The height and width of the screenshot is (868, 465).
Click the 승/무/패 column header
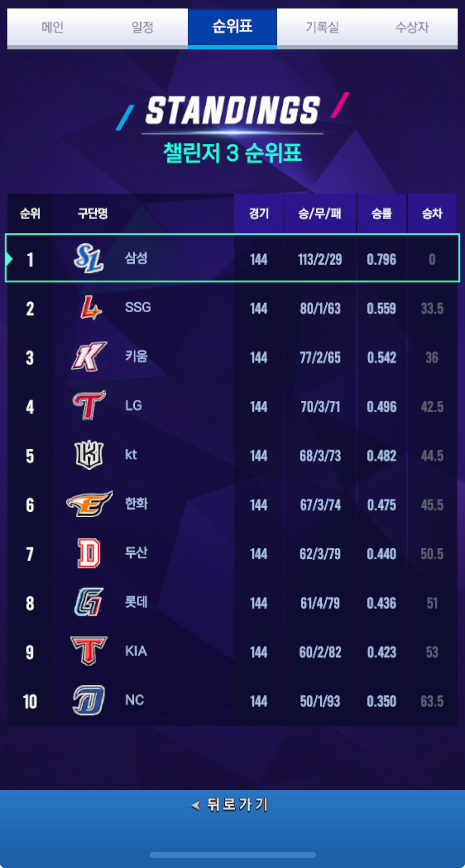click(320, 214)
